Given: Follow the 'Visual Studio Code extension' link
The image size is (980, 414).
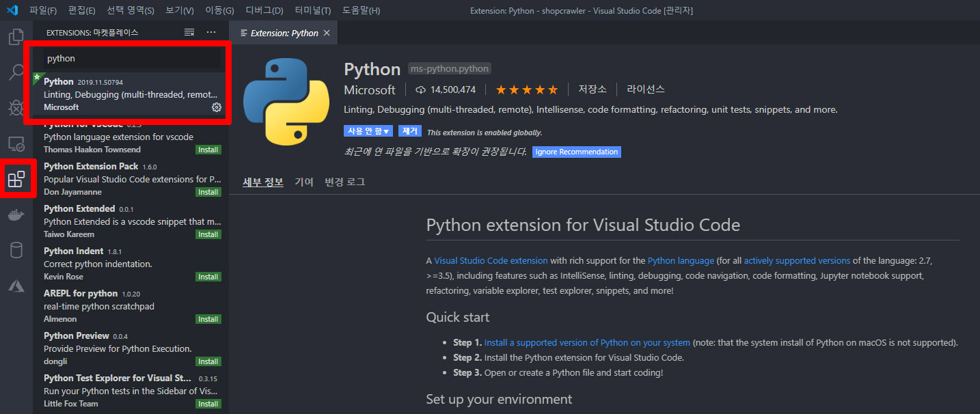Looking at the screenshot, I should [491, 260].
